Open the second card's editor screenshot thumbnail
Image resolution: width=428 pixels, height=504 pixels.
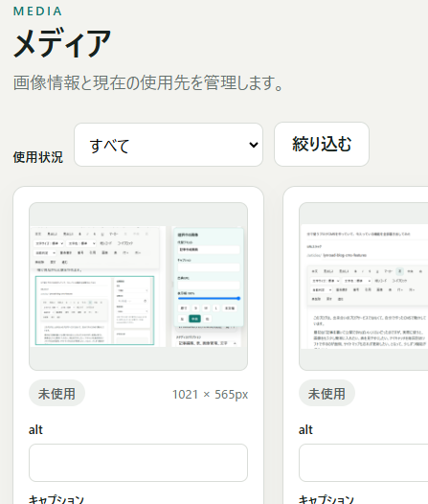[x=364, y=286]
